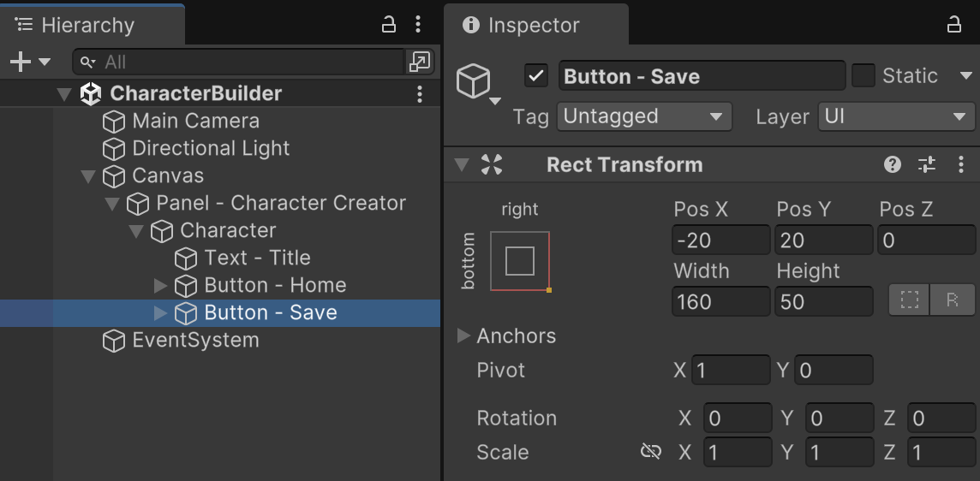The height and width of the screenshot is (481, 980).
Task: Open Rect Transform presets slider icon
Action: pos(927,164)
